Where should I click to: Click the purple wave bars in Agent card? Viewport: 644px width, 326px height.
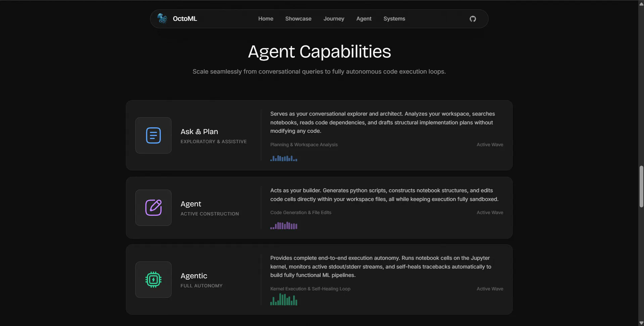(x=284, y=226)
